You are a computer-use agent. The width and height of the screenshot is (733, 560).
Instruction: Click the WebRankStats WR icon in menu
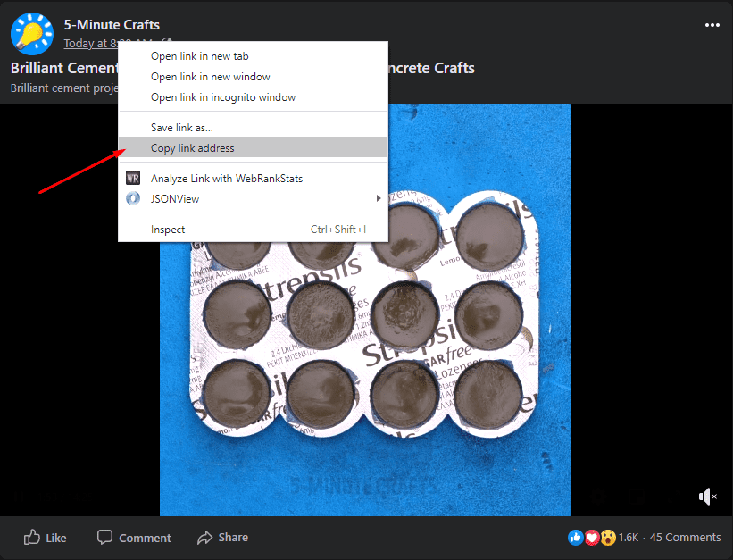pyautogui.click(x=133, y=179)
